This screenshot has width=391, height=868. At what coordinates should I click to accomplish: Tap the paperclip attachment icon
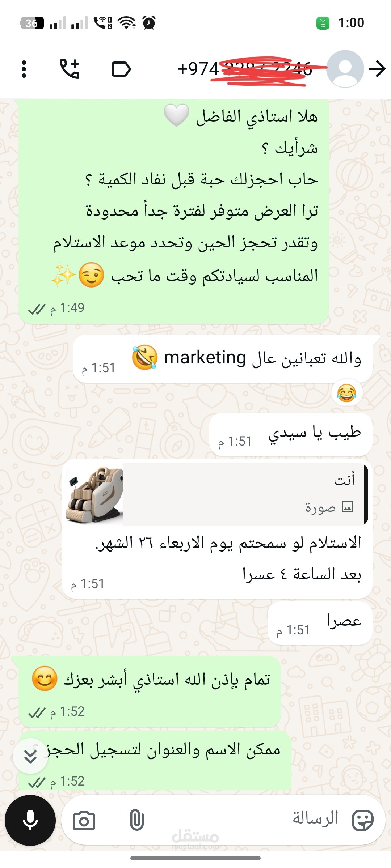coord(136,820)
